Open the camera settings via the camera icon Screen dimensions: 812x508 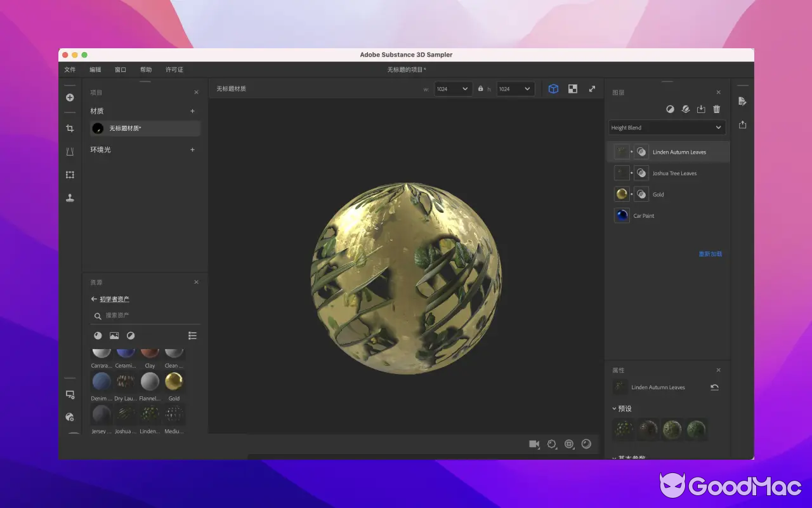point(534,444)
